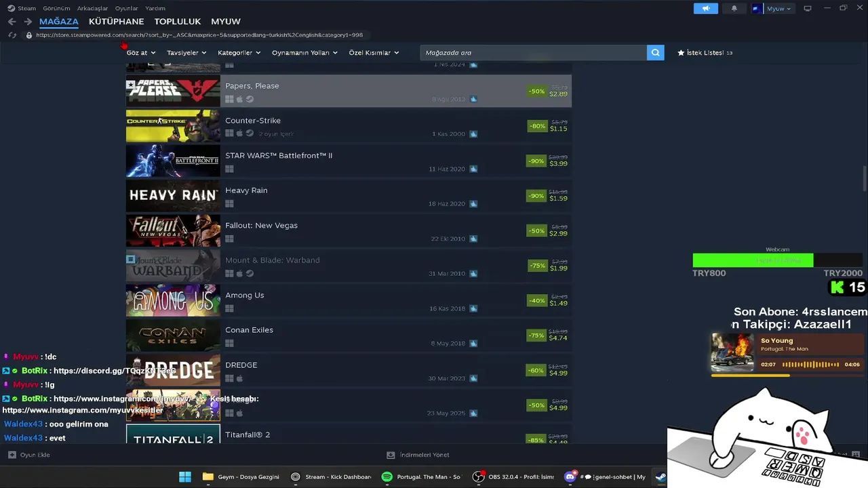Screen dimensions: 868x488
Task: Click the Steam icon in Counter-Strike row
Action: (250, 134)
